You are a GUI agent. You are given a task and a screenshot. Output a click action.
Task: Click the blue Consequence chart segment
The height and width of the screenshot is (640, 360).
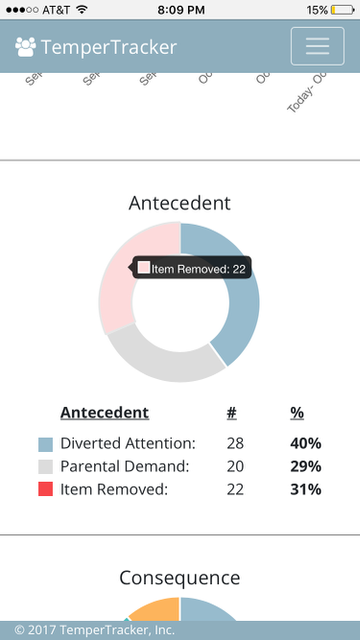pos(206,609)
